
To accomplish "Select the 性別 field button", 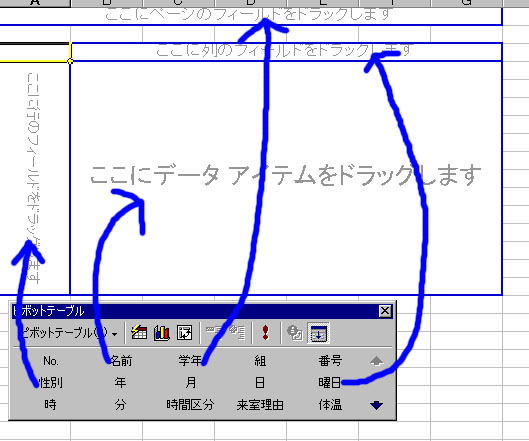I will tap(51, 382).
